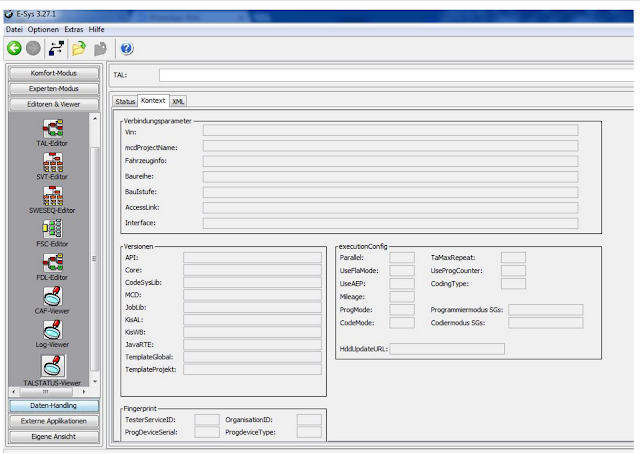Click the connection toolbar icon
Image resolution: width=640 pixels, height=454 pixels.
(56, 48)
